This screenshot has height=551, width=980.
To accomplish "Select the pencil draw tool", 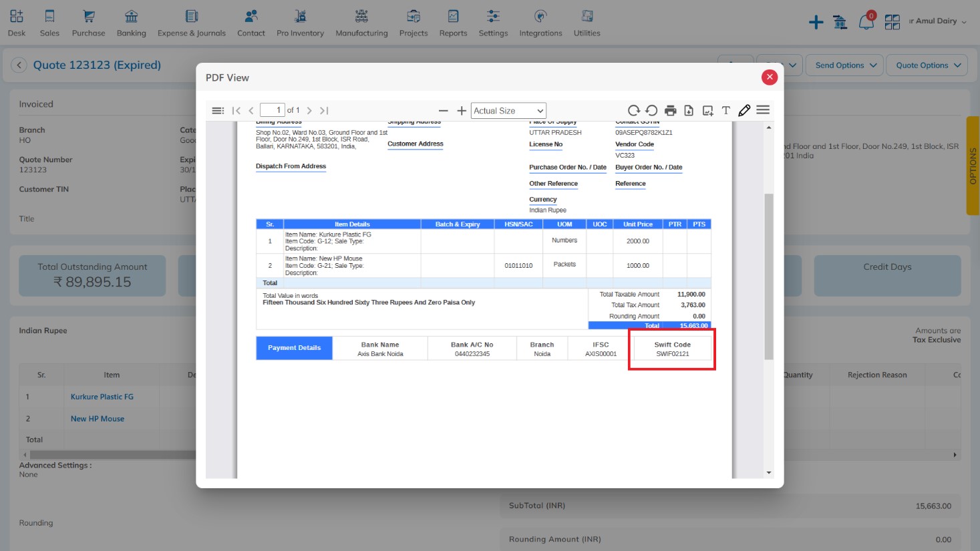I will point(744,110).
